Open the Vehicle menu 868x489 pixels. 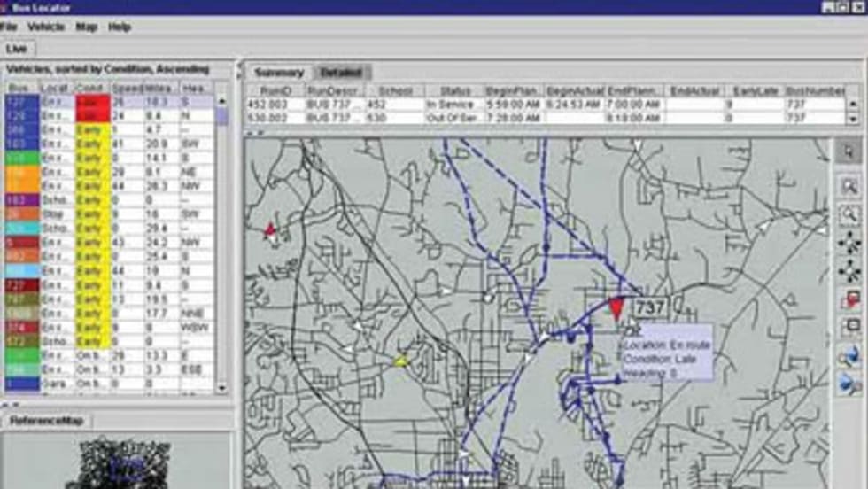(x=46, y=27)
